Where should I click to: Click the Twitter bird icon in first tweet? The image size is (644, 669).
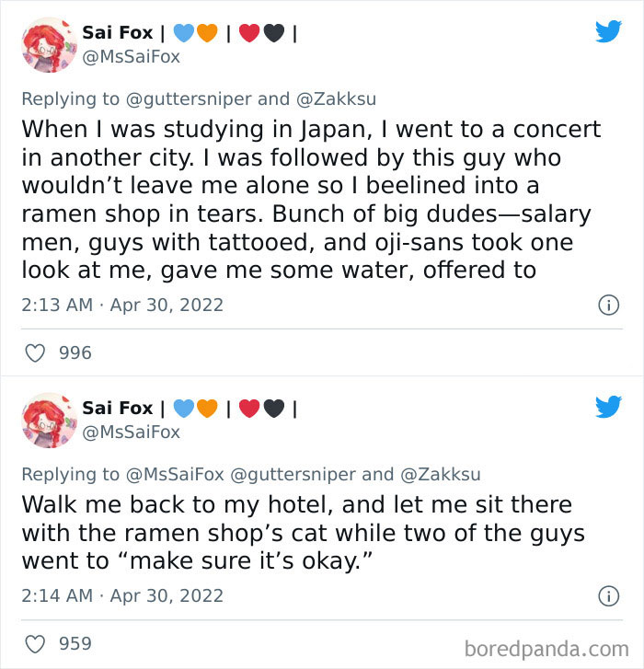tap(608, 31)
